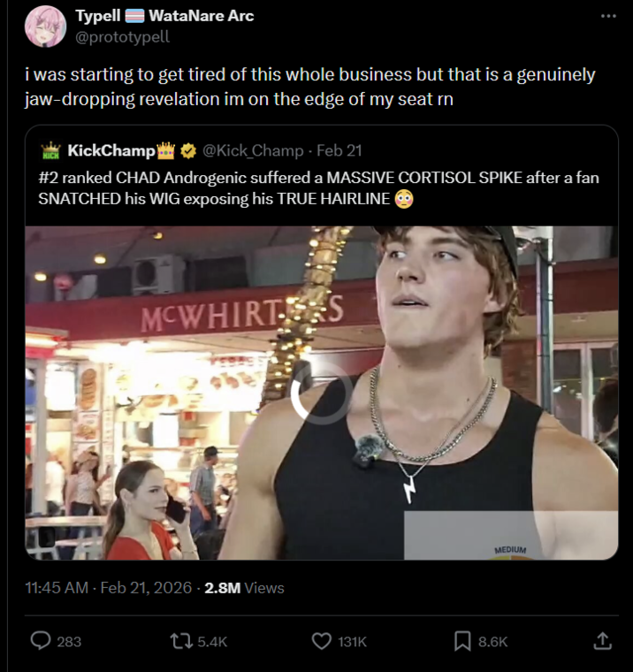
Task: Click the 131K likes count
Action: click(352, 642)
